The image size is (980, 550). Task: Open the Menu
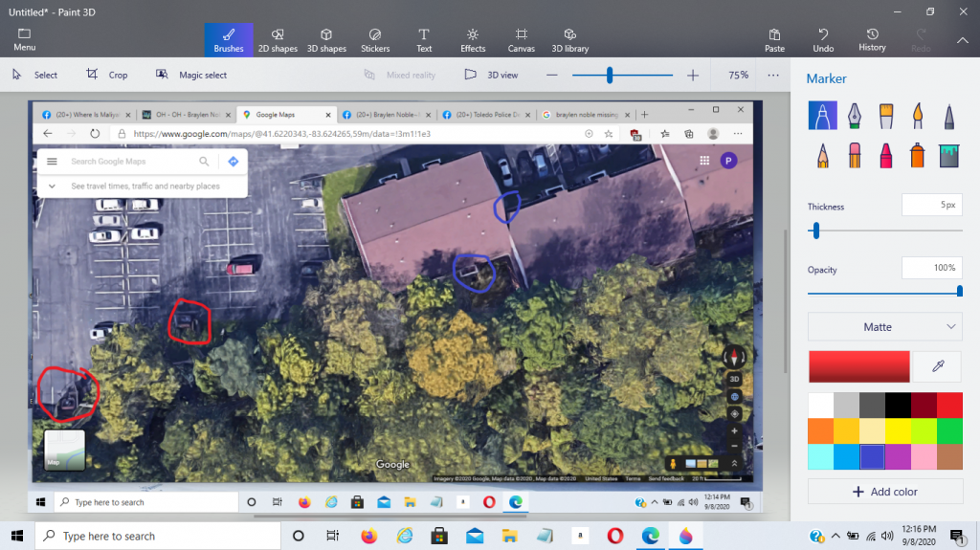tap(25, 39)
